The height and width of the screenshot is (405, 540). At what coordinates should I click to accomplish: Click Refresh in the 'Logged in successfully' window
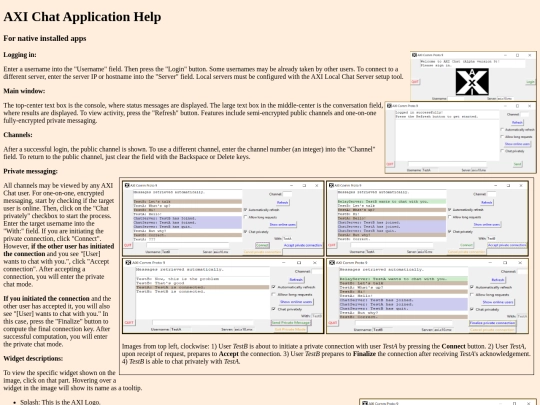(517, 122)
